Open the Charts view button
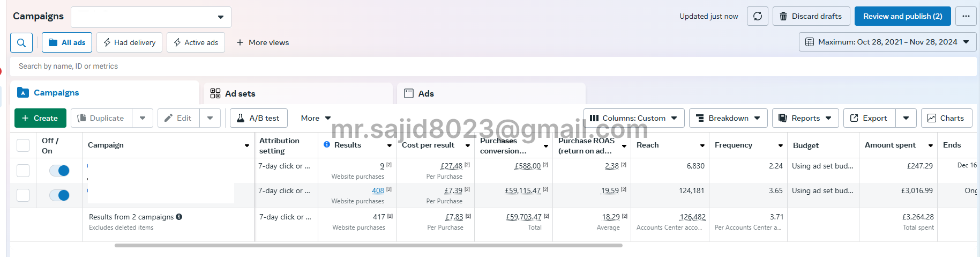This screenshot has height=257, width=980. [946, 118]
